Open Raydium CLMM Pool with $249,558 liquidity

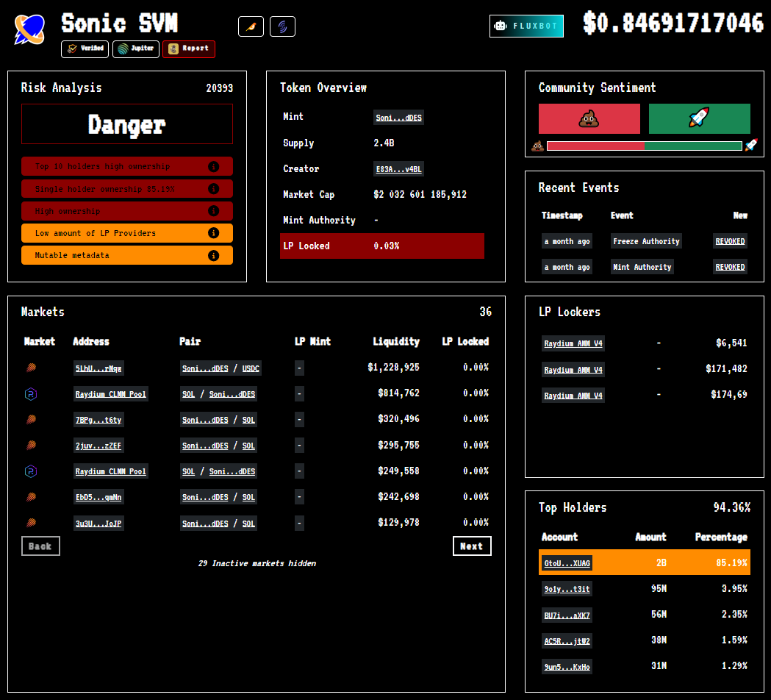coord(111,472)
